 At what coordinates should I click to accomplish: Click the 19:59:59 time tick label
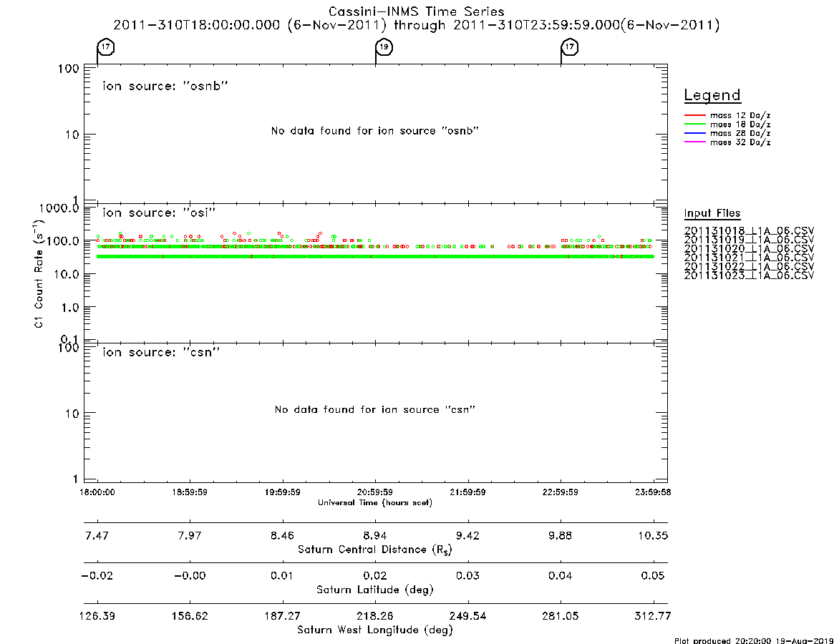[283, 492]
